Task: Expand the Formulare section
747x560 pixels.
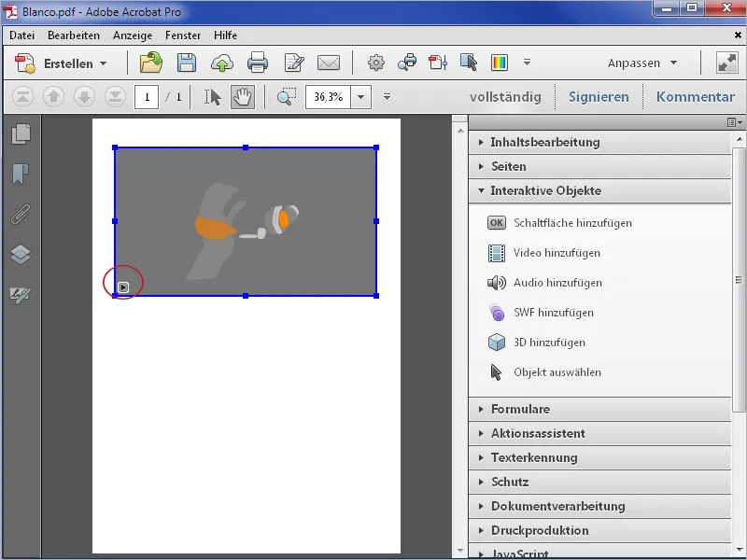Action: pos(599,409)
